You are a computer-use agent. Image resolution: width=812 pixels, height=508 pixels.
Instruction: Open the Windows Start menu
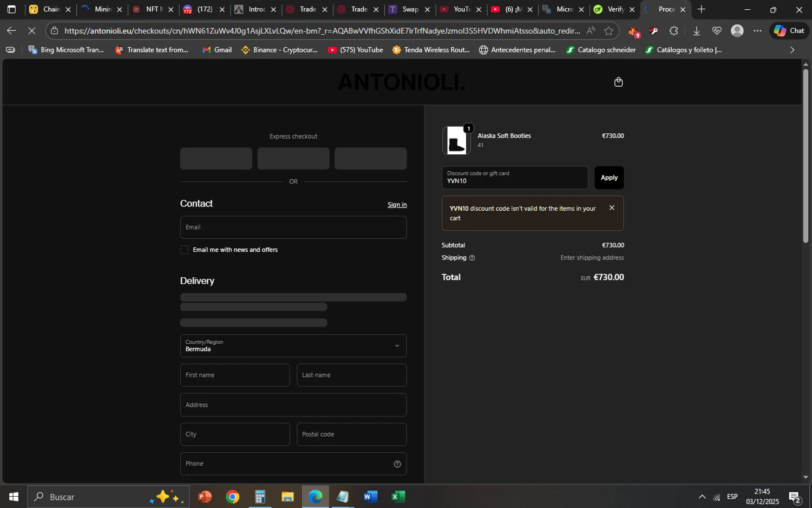pyautogui.click(x=14, y=497)
